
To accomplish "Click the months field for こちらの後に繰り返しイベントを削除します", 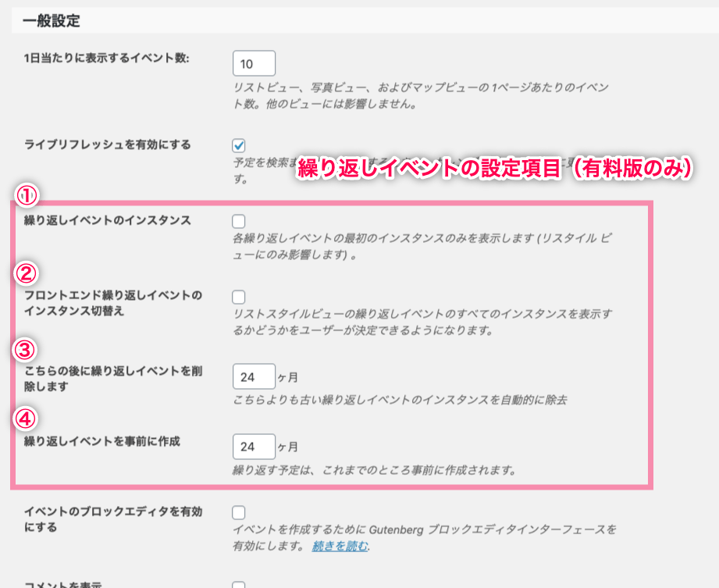I will (x=254, y=376).
